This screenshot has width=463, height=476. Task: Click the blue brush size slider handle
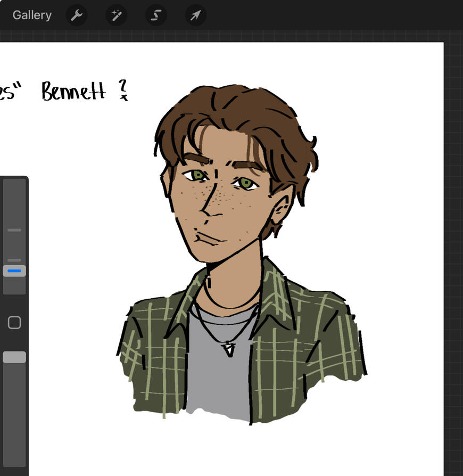[x=14, y=271]
